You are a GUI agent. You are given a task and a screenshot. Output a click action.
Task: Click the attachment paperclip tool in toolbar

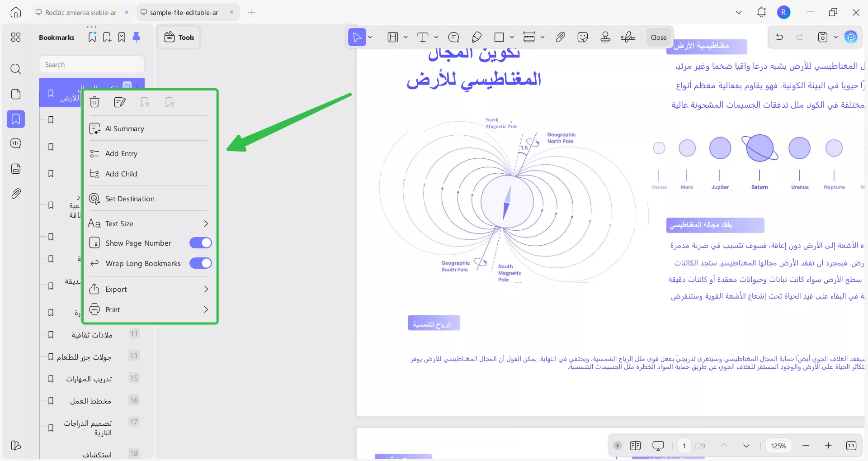click(560, 37)
